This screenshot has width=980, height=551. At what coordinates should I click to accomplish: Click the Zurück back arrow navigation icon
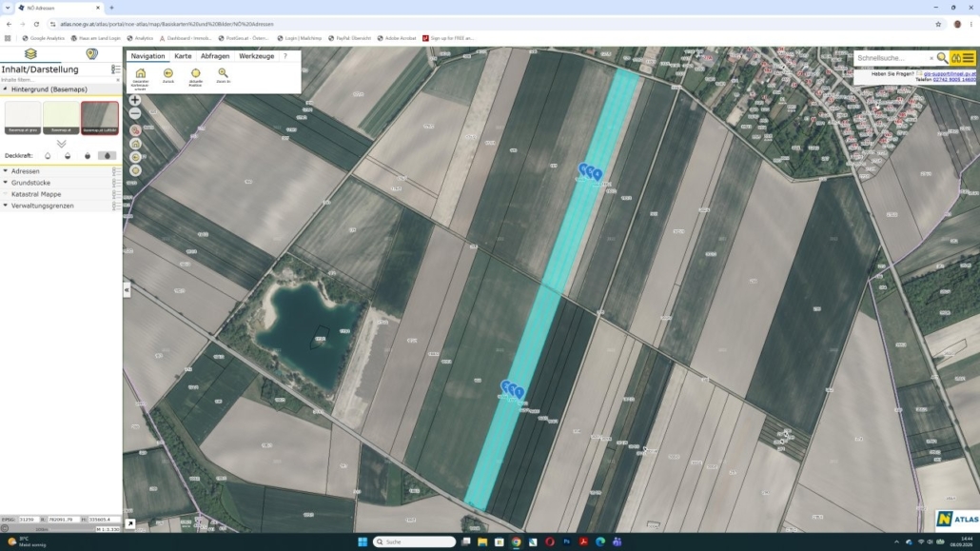(x=168, y=74)
